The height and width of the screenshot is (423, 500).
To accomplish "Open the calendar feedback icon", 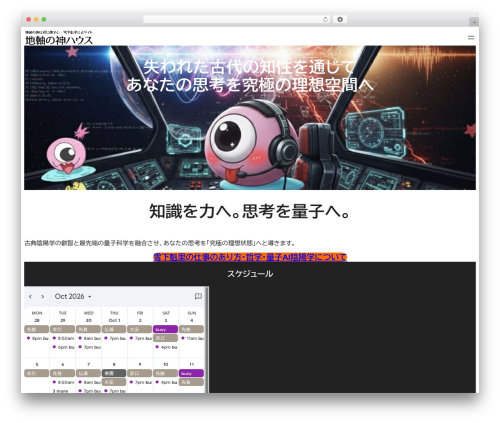I will click(198, 296).
